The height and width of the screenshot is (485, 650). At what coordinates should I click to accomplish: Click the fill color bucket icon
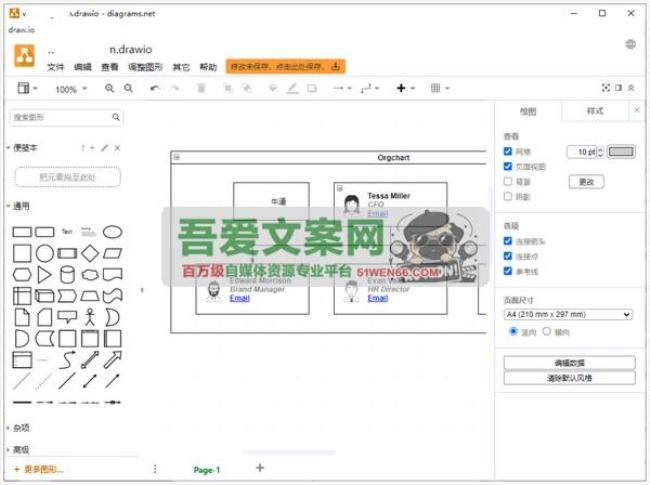pyautogui.click(x=273, y=88)
